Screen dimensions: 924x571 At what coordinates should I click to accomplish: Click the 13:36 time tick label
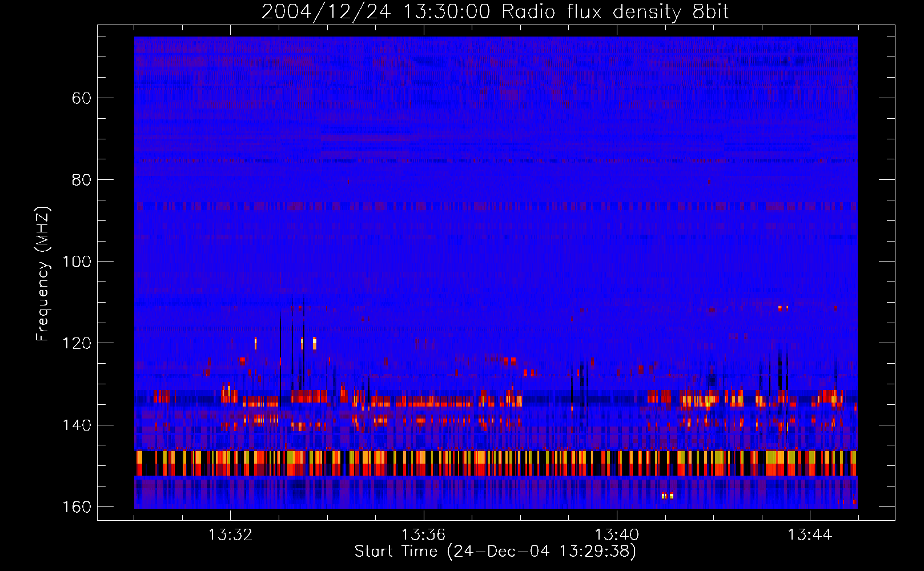click(423, 535)
